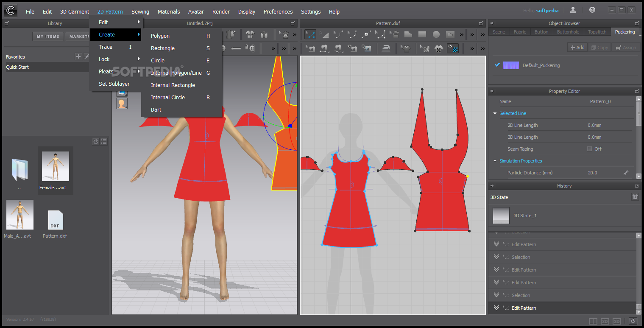Open the user account icon
This screenshot has width=644, height=328.
tap(573, 10)
